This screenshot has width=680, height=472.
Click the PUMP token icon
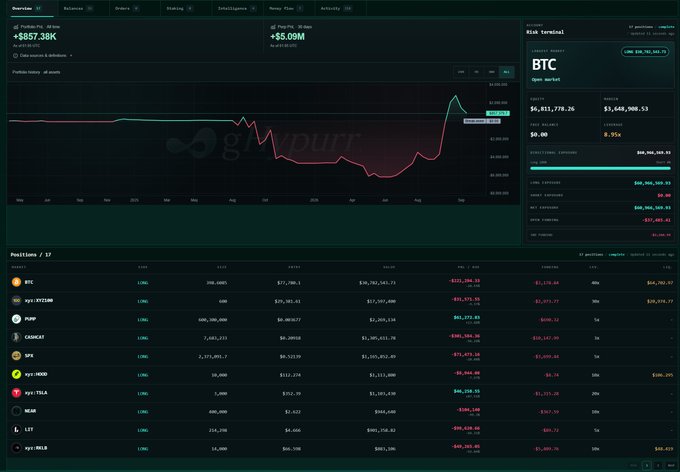pos(16,319)
